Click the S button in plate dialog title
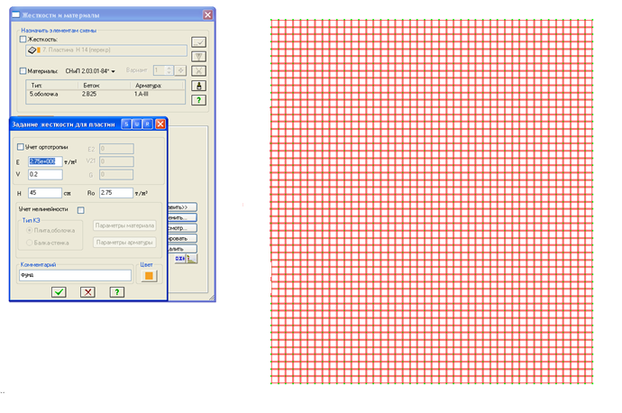This screenshot has height=413, width=622. [x=126, y=124]
